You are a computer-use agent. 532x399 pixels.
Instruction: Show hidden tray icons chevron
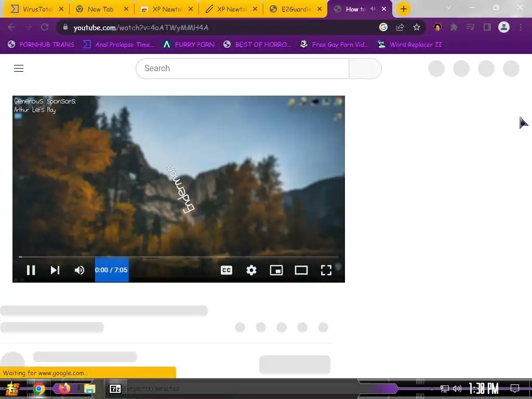click(432, 389)
